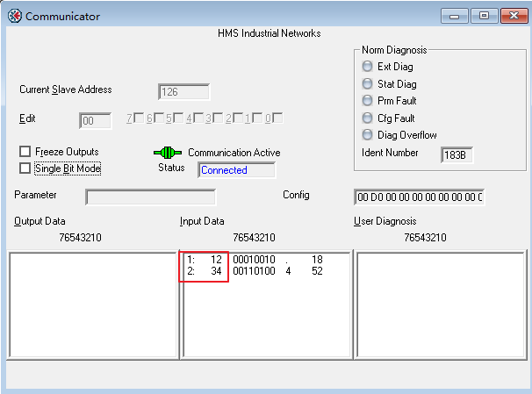Click the empty Parameter field
532x394 pixels.
tap(151, 197)
